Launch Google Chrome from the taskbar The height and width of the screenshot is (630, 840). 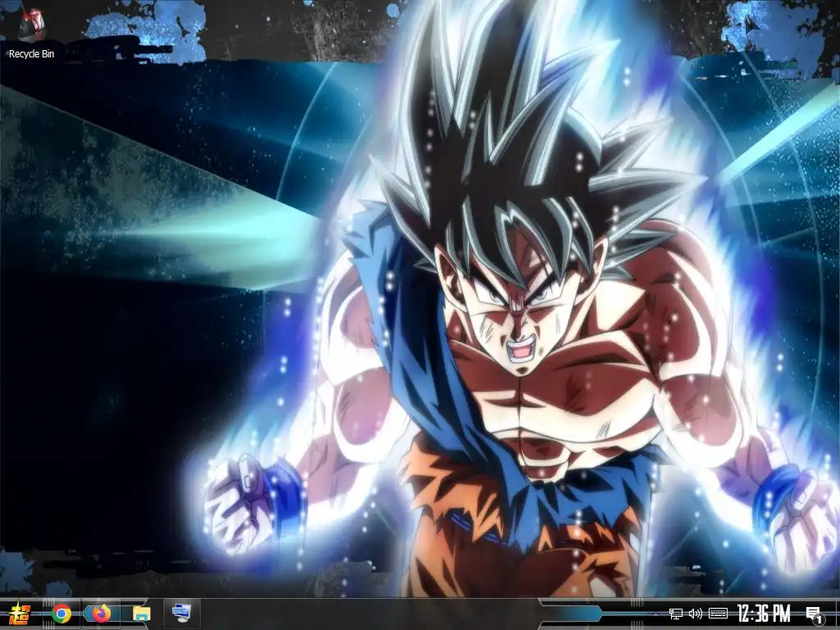[62, 614]
